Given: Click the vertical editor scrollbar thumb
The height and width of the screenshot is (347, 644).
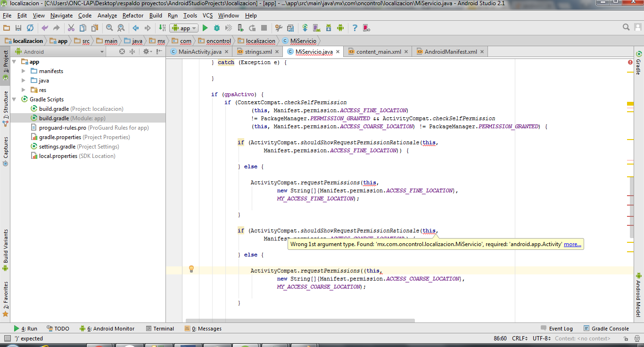Looking at the screenshot, I should tap(632, 207).
